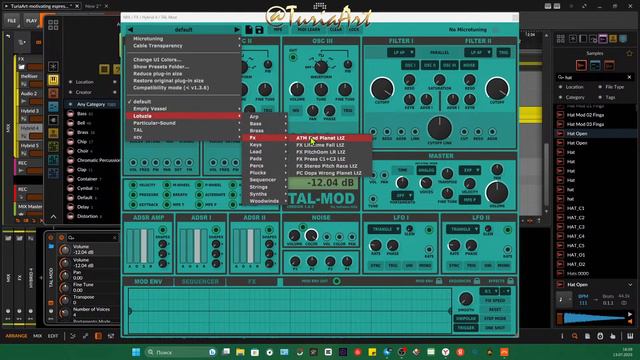Switch to the MOD ENV tab

(148, 282)
